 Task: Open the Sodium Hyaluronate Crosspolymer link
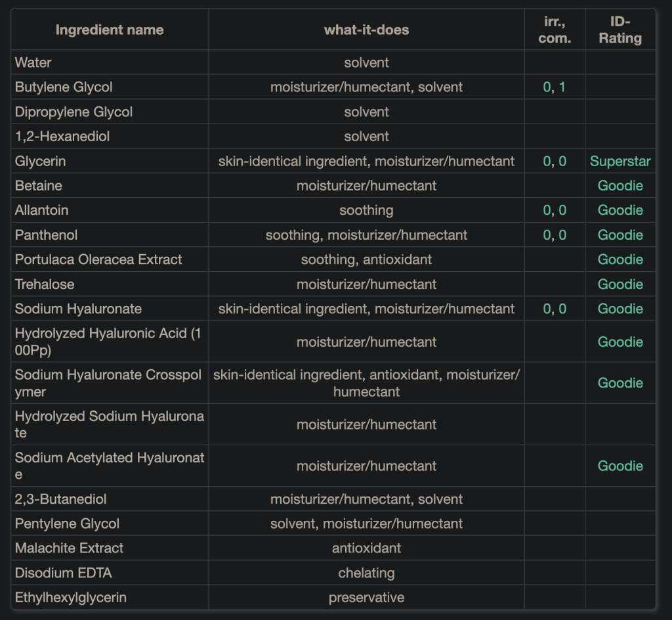[108, 383]
